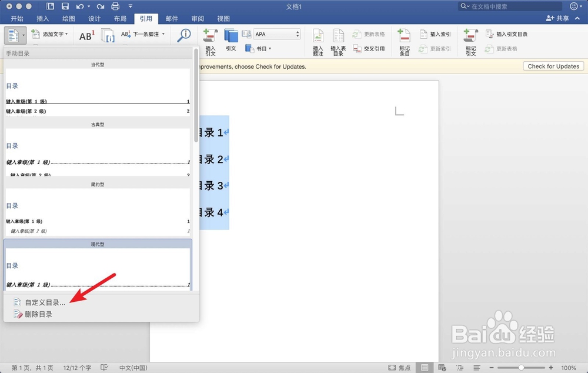Click the TOC gallery scrollbar
The height and width of the screenshot is (373, 588).
(196, 96)
